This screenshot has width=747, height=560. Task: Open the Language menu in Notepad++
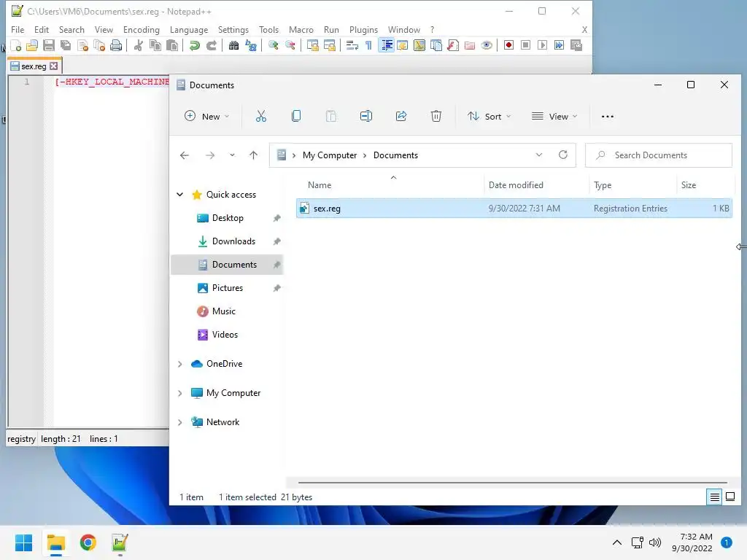(189, 29)
